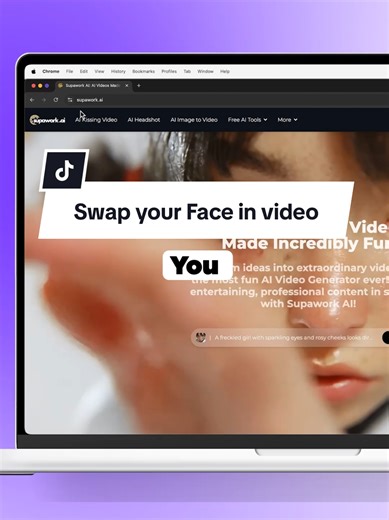Open the Chrome application menu
Image resolution: width=389 pixels, height=520 pixels.
(x=51, y=71)
